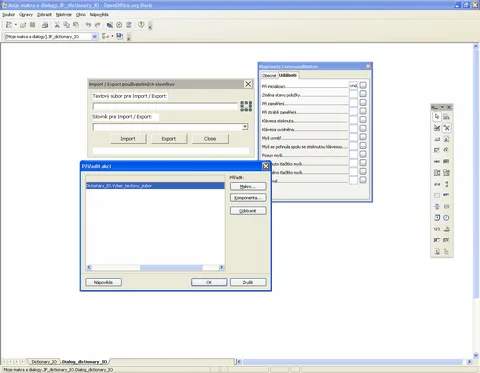Screen dimensions: 480x373
Task: Open the Insert Controls dropdown arrow
Action: click(x=112, y=36)
